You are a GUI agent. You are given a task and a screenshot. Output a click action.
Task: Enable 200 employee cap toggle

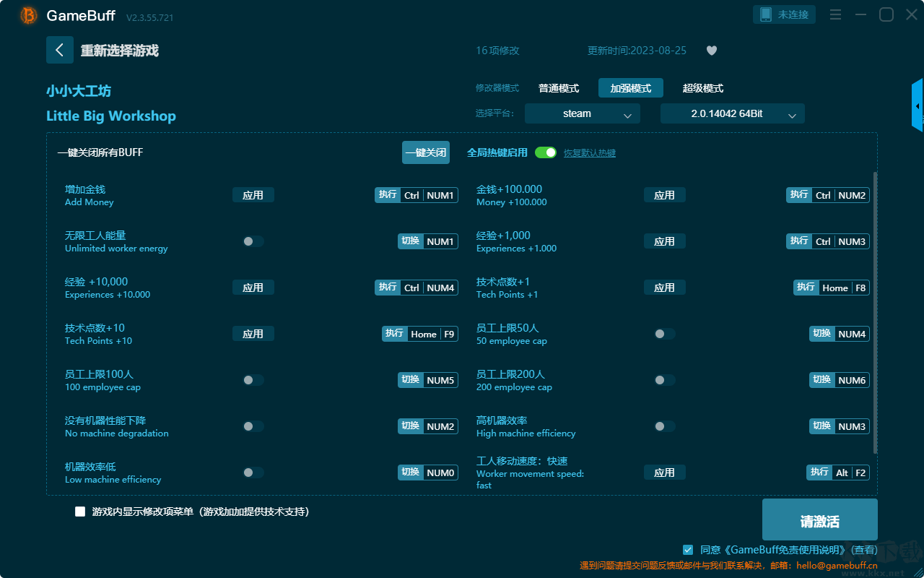click(665, 380)
